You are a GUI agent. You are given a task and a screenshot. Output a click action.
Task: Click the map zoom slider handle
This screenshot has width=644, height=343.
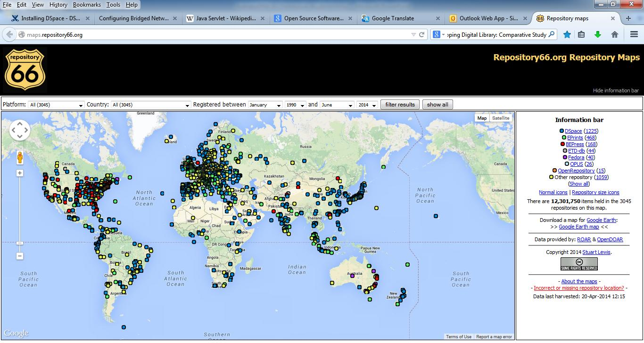(x=20, y=243)
